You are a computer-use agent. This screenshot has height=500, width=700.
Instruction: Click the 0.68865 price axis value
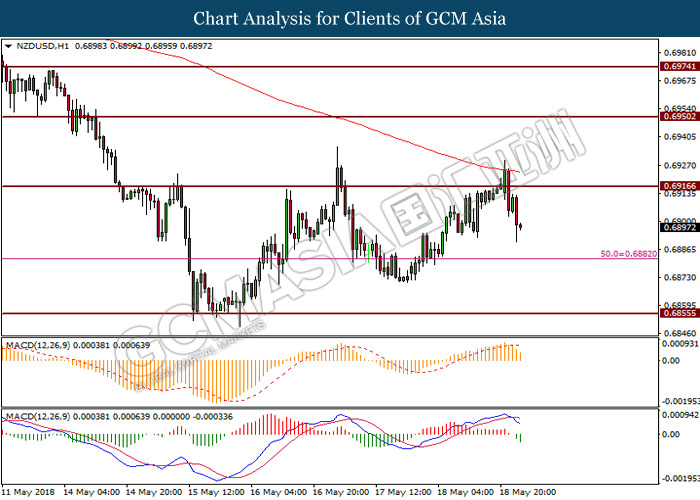coord(680,249)
